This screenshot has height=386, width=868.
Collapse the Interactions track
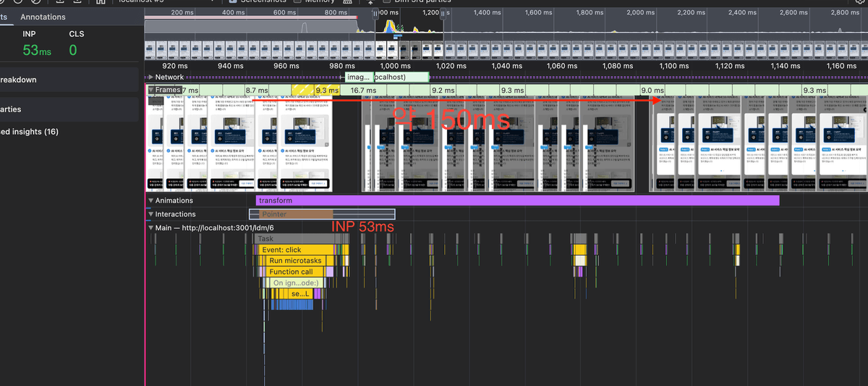click(x=150, y=214)
